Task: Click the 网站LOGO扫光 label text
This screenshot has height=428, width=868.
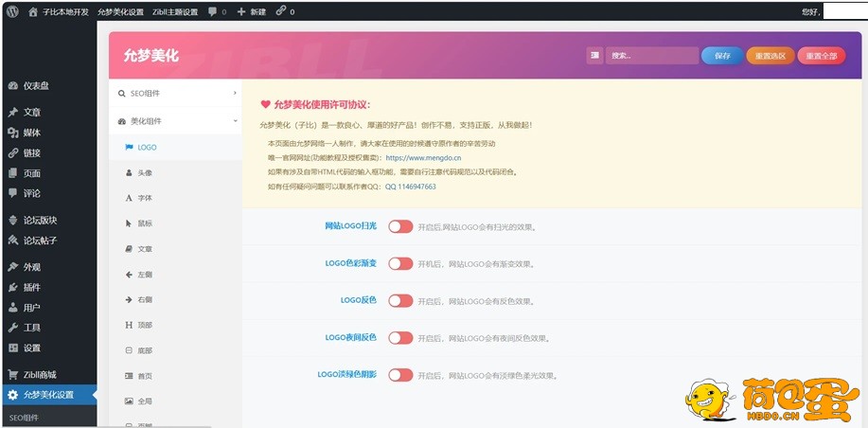Action: click(x=350, y=226)
